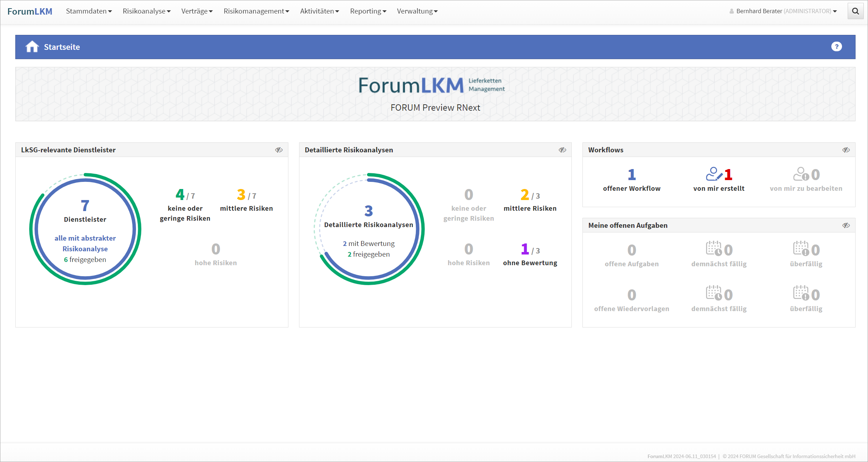Click the ForumLKM logo link

click(x=30, y=11)
